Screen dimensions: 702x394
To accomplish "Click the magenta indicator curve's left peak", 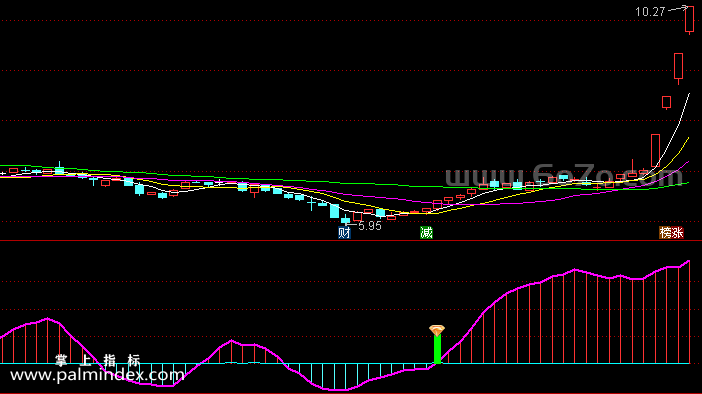I will (47, 319).
